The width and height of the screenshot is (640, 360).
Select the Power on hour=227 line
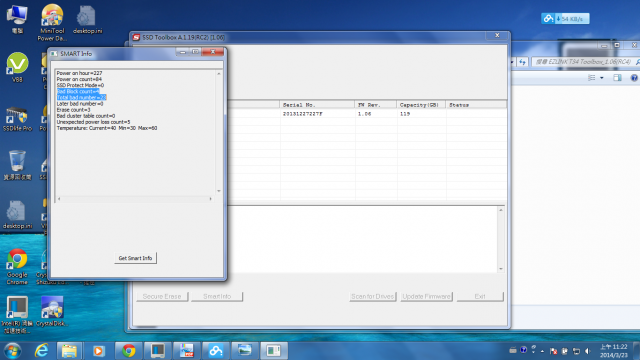click(x=79, y=73)
